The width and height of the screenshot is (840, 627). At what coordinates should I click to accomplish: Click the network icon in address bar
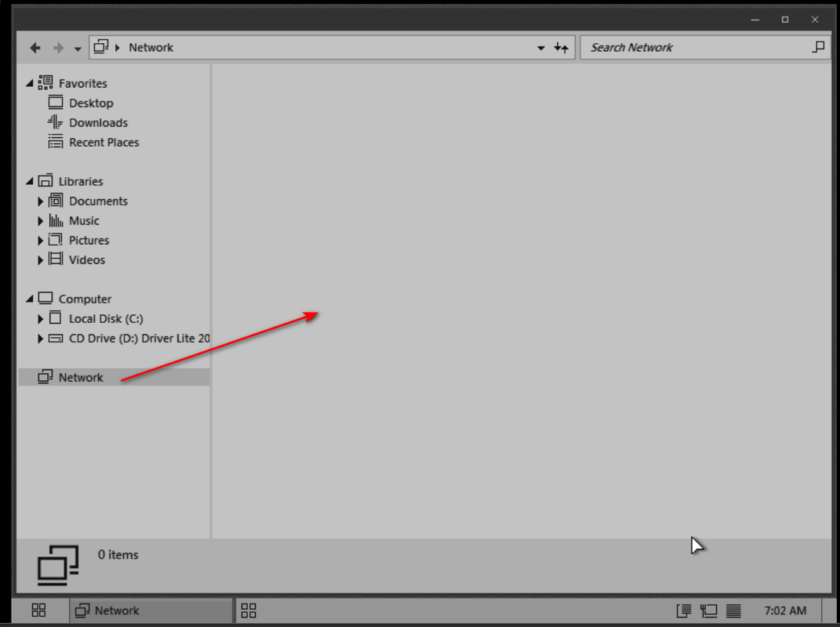pyautogui.click(x=100, y=47)
